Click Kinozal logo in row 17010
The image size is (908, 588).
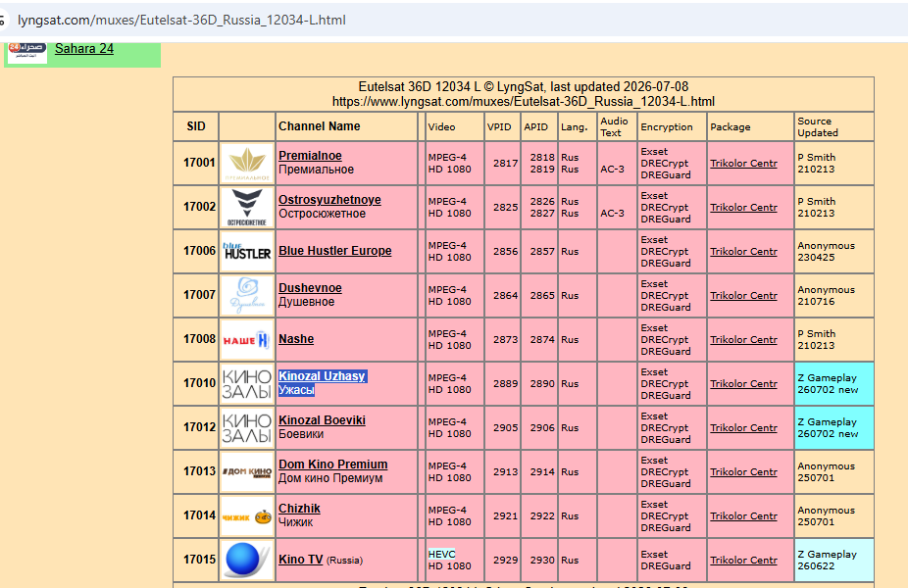(x=247, y=383)
